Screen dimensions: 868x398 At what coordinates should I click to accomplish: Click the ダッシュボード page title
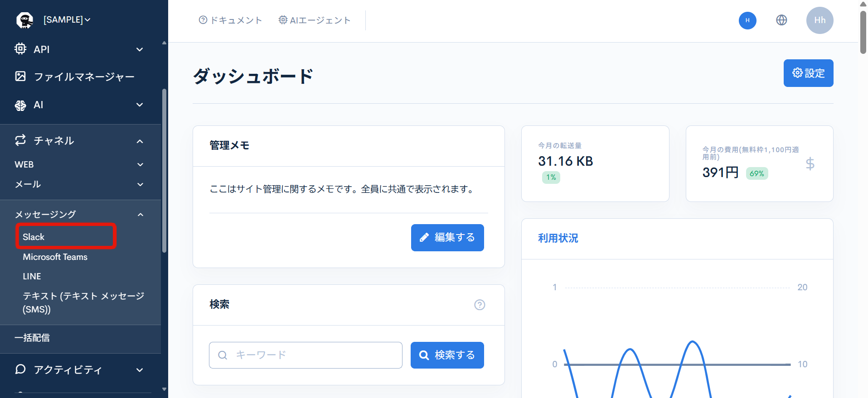pyautogui.click(x=253, y=76)
